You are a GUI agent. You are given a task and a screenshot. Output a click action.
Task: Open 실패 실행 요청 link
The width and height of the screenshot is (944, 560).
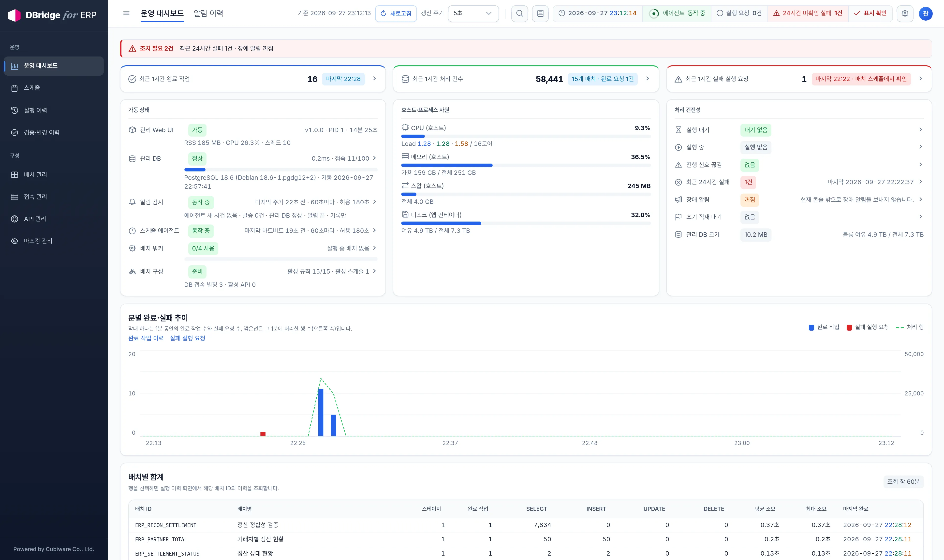(187, 338)
